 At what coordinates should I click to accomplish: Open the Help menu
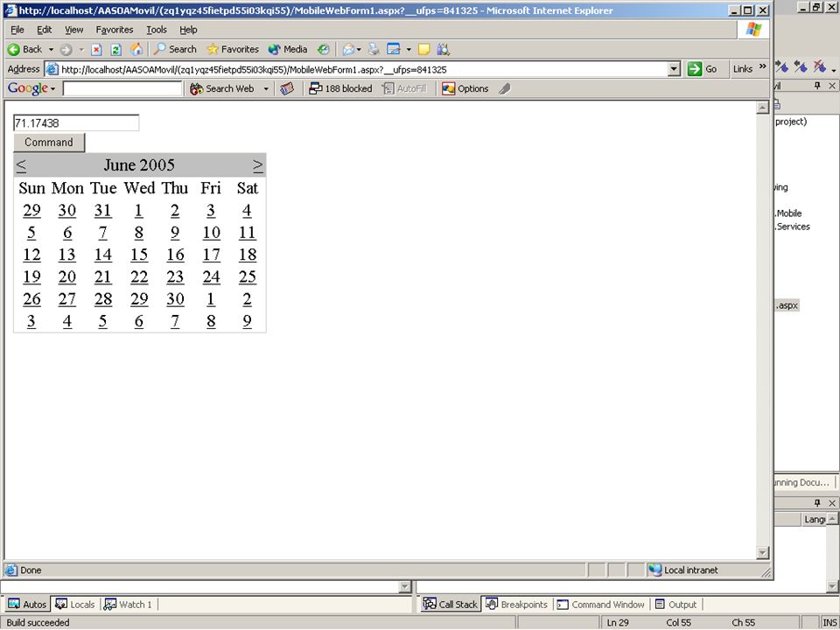tap(188, 30)
